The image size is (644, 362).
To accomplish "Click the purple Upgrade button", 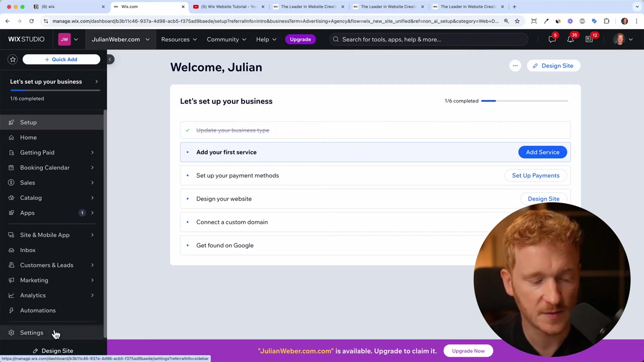I will [x=300, y=39].
